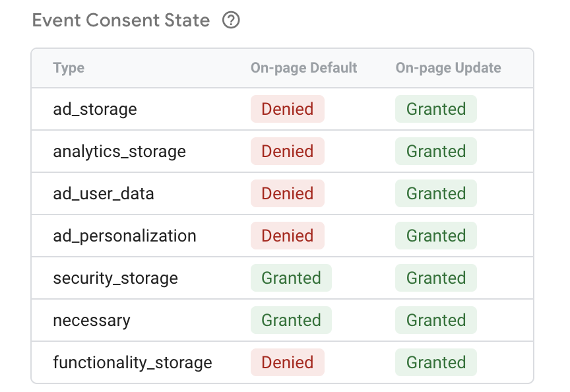The image size is (570, 392).
Task: Click the Granted update badge for ad_user_data
Action: coord(435,193)
